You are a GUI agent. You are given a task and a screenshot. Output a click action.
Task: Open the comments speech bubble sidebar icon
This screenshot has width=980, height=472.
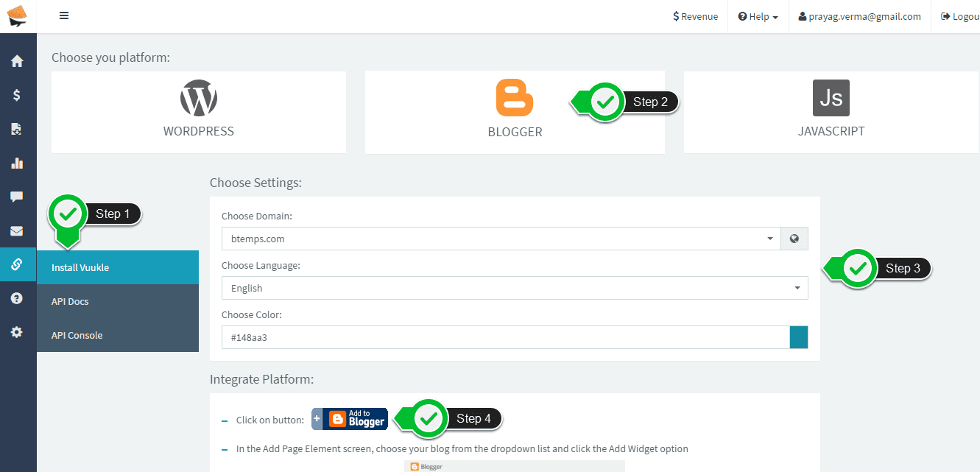click(x=17, y=197)
